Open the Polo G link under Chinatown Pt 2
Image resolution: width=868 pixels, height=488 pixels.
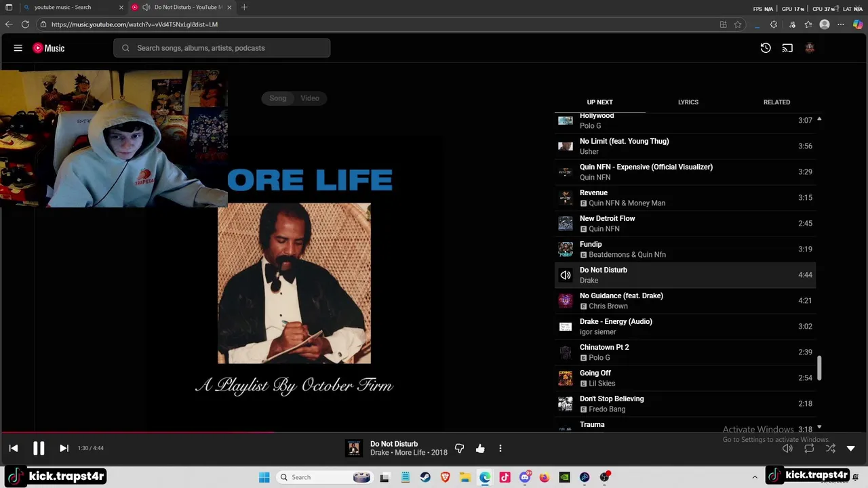[599, 358]
